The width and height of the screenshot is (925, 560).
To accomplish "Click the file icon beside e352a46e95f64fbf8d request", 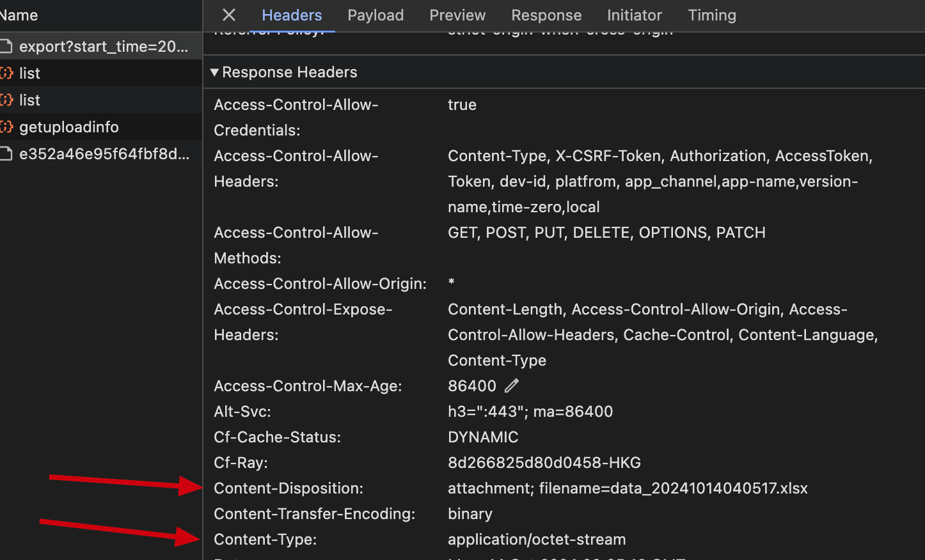I will coord(6,154).
